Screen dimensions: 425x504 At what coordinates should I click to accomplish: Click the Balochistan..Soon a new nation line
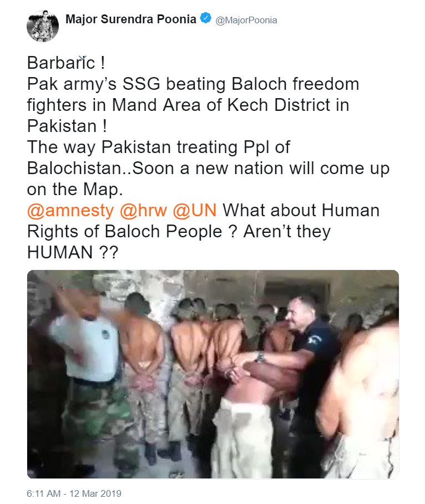209,169
